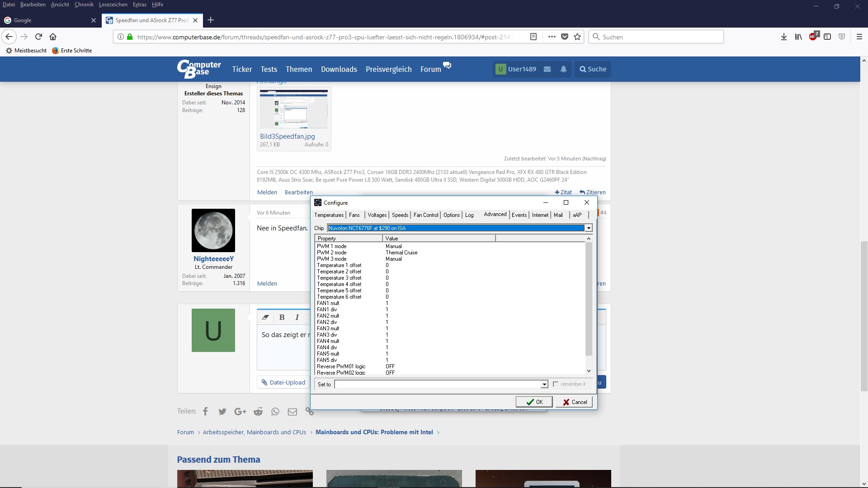Image resolution: width=868 pixels, height=488 pixels.
Task: Toggle bold formatting in reply editor
Action: point(282,317)
